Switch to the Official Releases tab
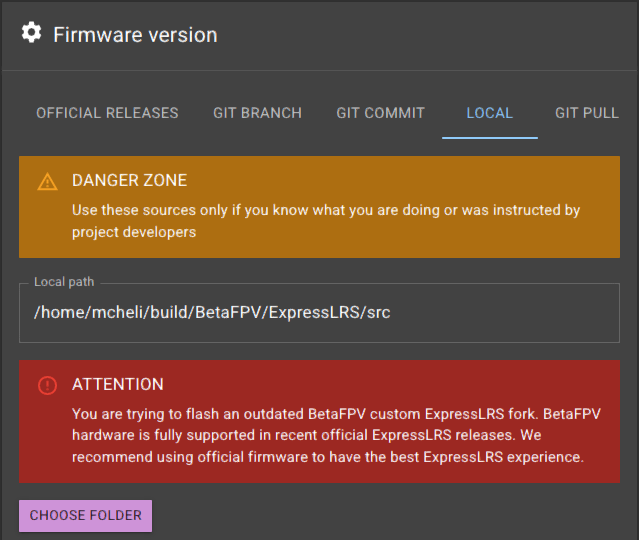Screen dimensions: 639x540 click(x=107, y=113)
